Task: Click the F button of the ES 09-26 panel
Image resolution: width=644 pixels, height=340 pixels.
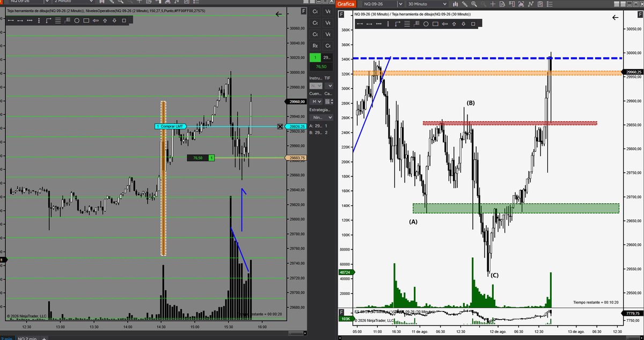Action: [341, 313]
